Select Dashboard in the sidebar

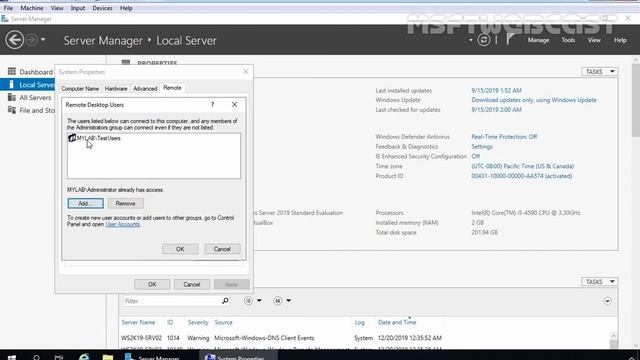pos(36,72)
